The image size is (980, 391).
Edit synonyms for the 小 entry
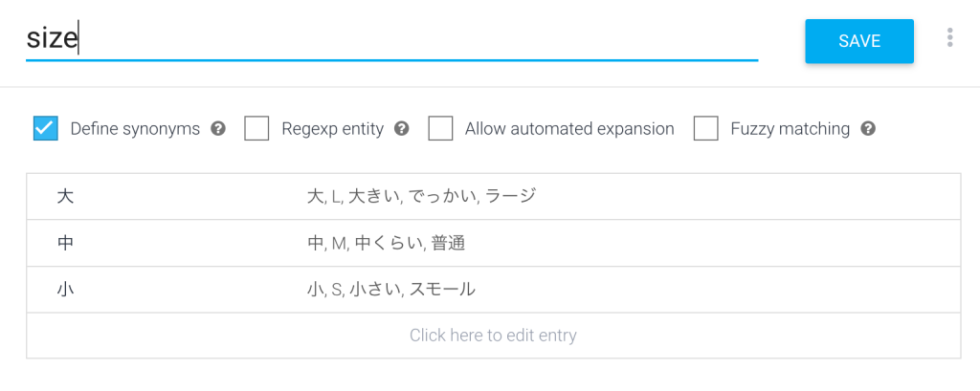click(x=390, y=289)
